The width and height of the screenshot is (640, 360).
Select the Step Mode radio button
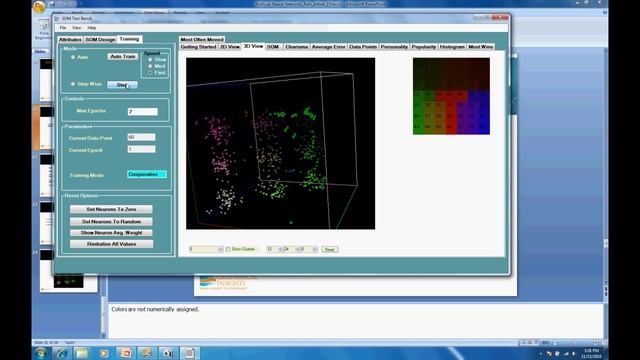click(x=73, y=84)
